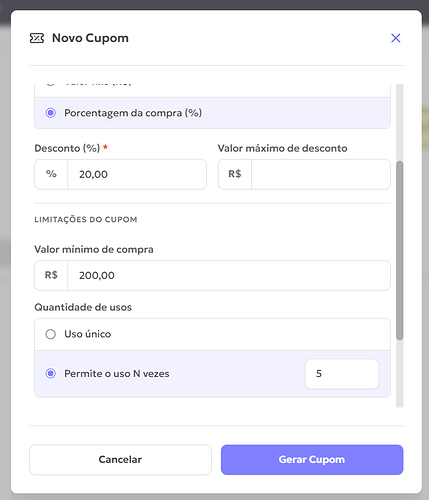The height and width of the screenshot is (500, 429).
Task: Click into the empty Valor máximo de desconto field
Action: [x=321, y=174]
